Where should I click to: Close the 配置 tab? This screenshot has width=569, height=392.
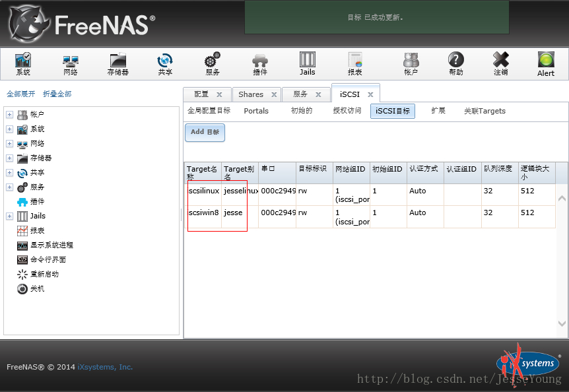click(x=219, y=94)
